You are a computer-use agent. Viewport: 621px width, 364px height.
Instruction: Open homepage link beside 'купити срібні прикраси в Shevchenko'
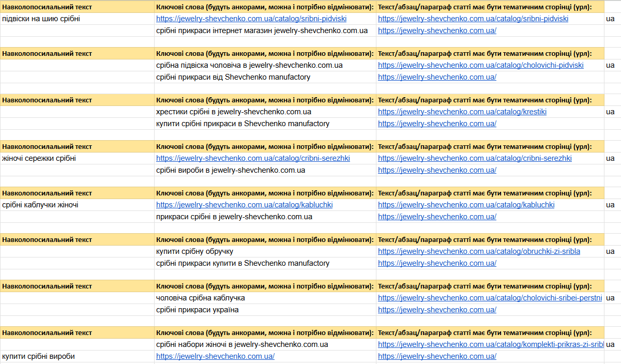pyautogui.click(x=437, y=124)
